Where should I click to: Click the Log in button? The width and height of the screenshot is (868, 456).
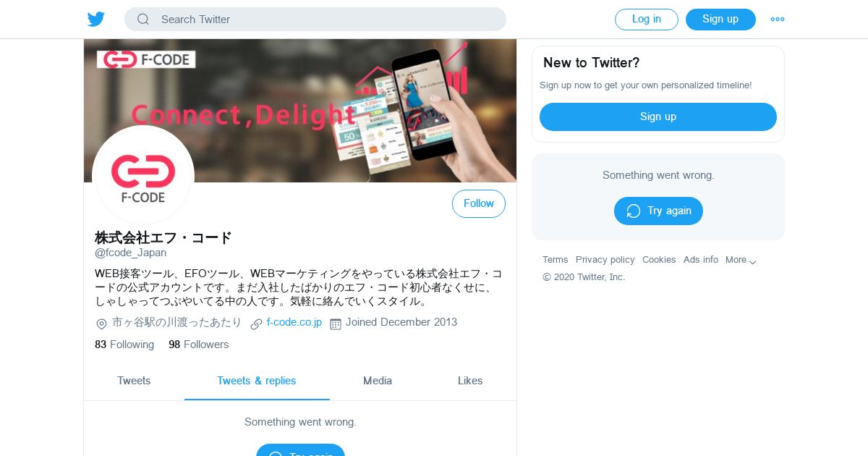(x=647, y=20)
